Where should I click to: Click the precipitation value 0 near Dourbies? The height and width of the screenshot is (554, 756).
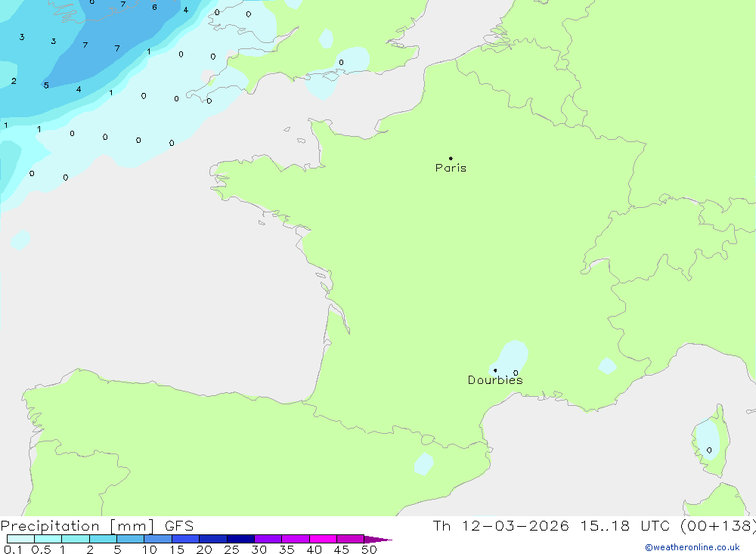click(x=516, y=373)
